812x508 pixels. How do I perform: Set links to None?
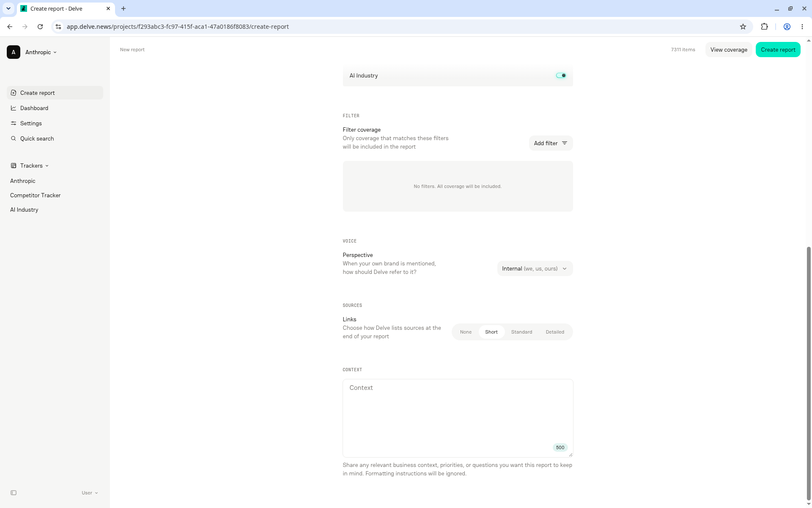pyautogui.click(x=466, y=332)
